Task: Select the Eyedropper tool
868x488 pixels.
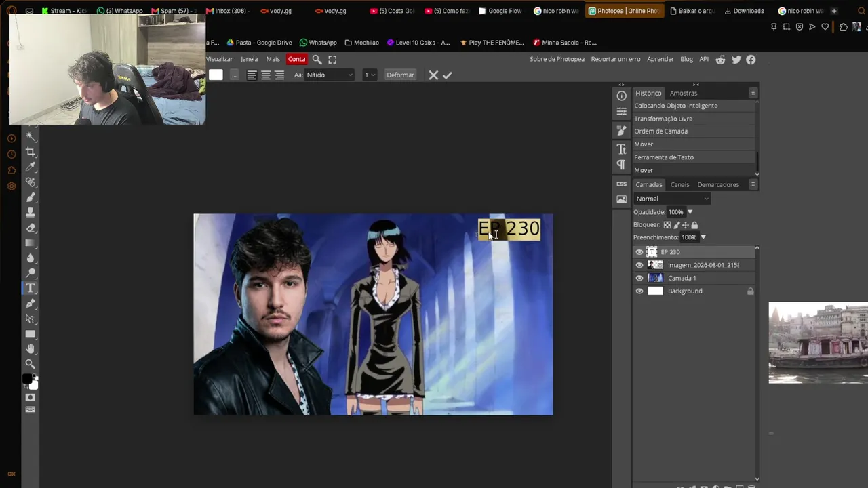Action: click(31, 167)
